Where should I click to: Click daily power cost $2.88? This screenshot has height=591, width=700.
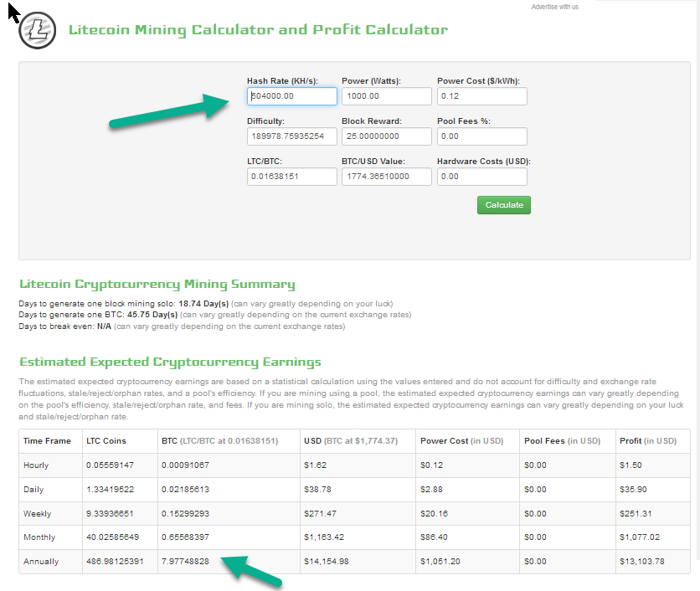tap(431, 489)
